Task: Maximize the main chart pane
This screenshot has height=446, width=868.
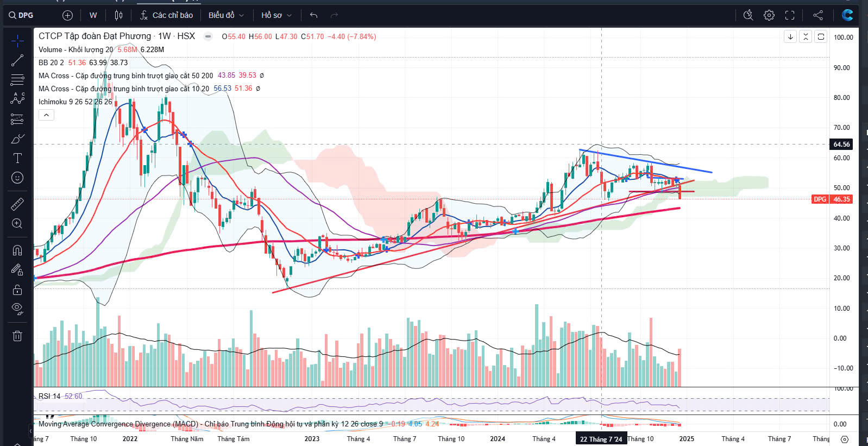Action: click(x=821, y=36)
